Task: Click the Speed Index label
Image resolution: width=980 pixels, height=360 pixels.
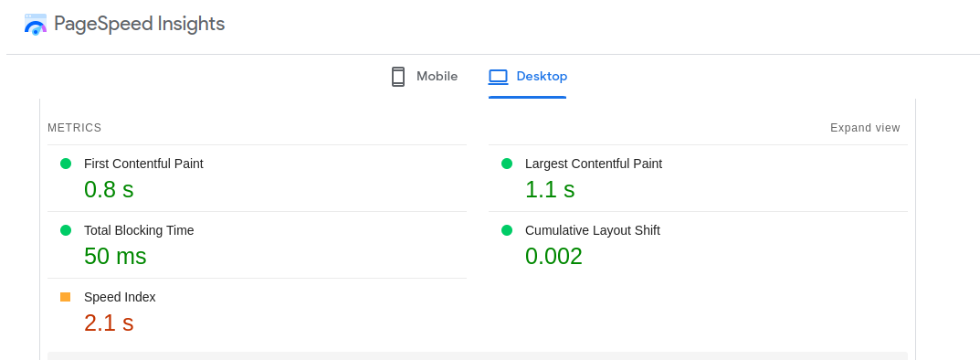Action: click(x=120, y=297)
